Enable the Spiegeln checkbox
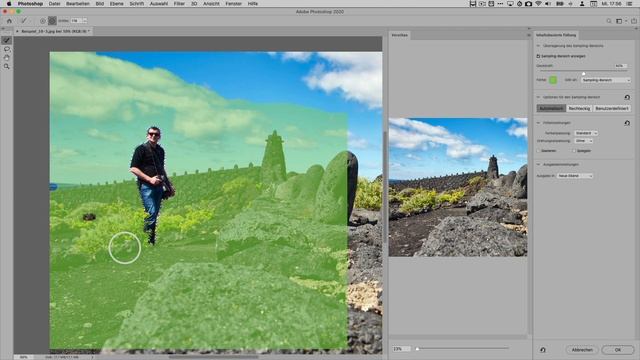This screenshot has height=360, width=640. (x=574, y=151)
